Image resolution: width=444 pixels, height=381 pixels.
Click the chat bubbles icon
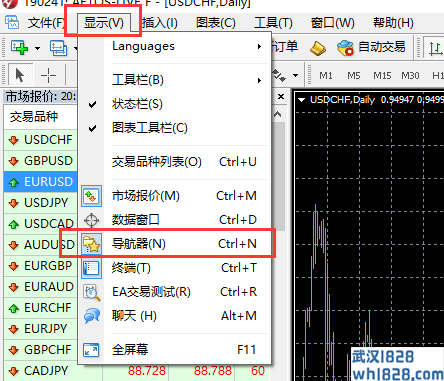(91, 316)
